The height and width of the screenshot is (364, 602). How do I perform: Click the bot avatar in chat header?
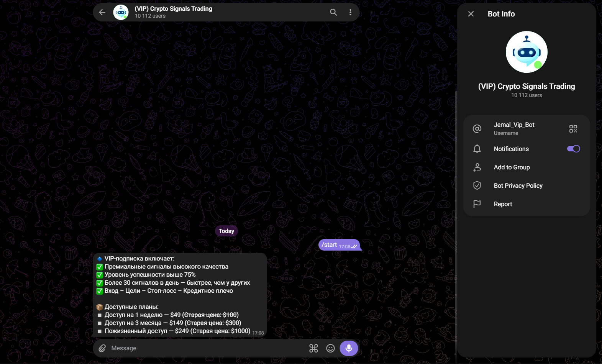(x=121, y=12)
